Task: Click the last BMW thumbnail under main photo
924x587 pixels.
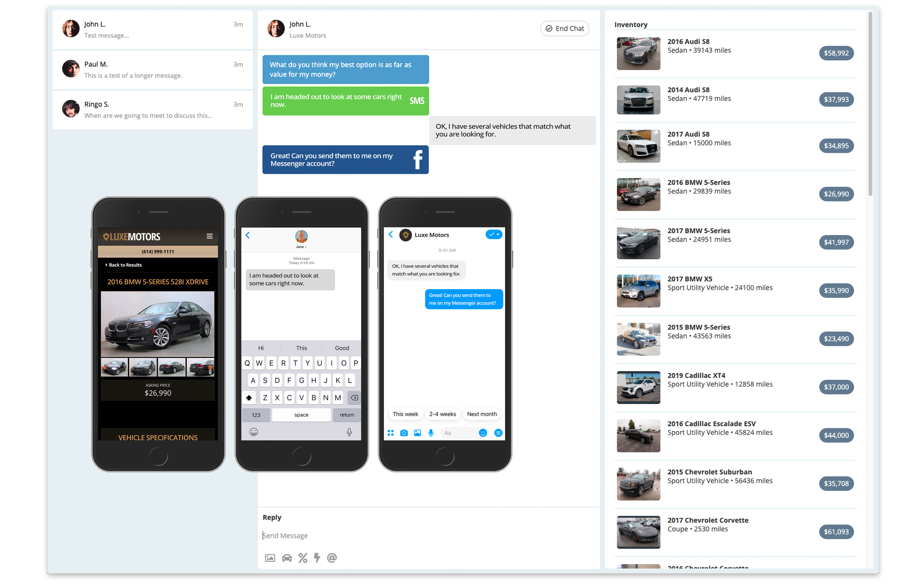Action: (x=201, y=367)
